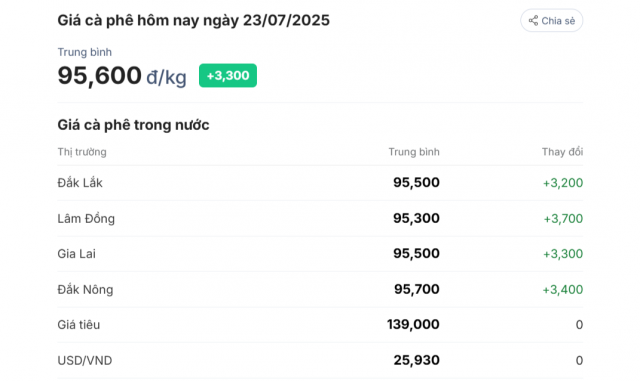Click the Thị trường column header

click(82, 152)
